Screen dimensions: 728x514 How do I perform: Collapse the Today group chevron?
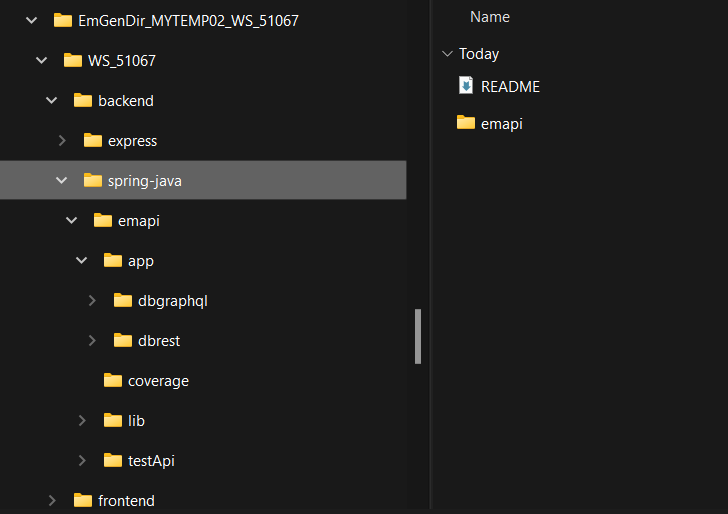pos(447,54)
